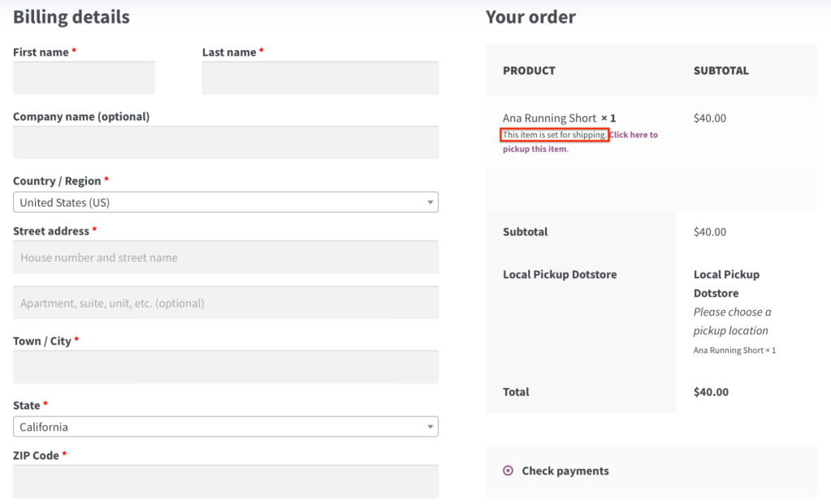Click the ZIP Code input field
Viewport: 831px width, 504px height.
(x=226, y=480)
